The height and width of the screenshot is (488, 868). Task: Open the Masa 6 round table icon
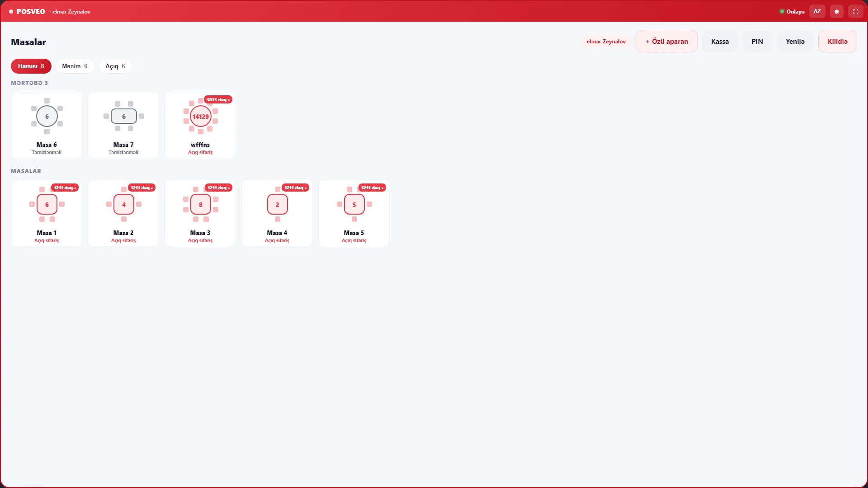(47, 117)
